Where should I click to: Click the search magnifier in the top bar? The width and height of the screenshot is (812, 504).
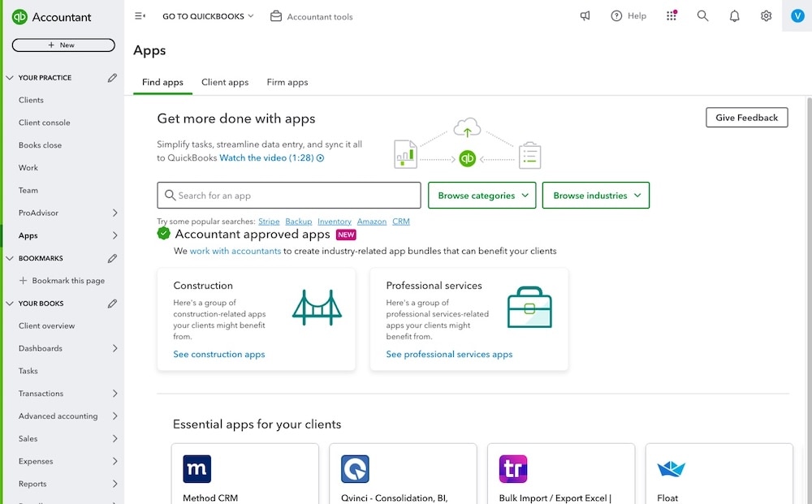click(702, 15)
